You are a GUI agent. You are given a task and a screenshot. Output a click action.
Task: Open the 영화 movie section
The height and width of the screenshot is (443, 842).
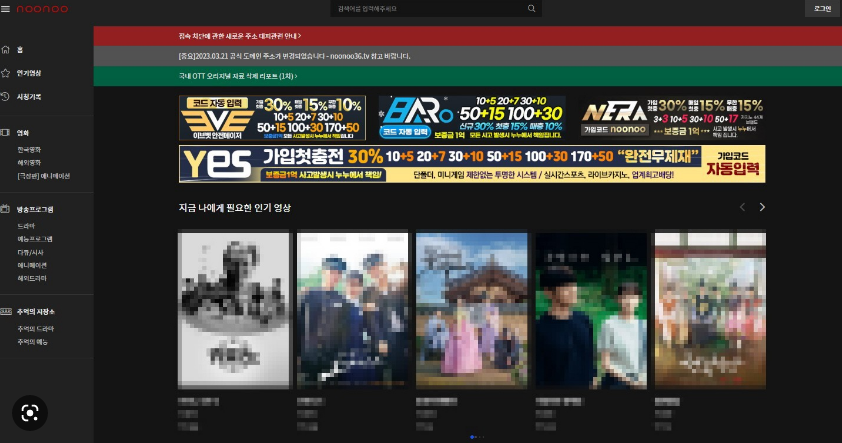[23, 133]
